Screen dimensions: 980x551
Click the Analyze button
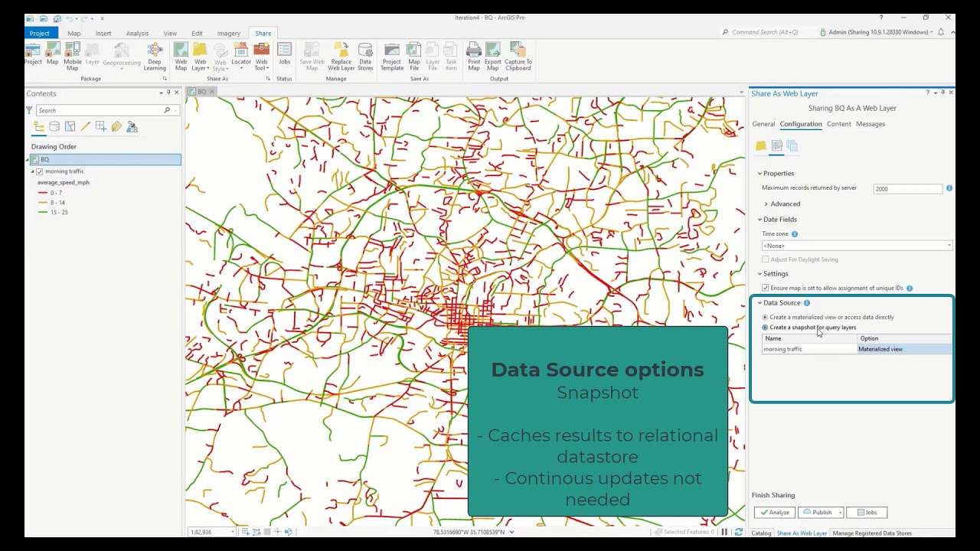pos(775,513)
